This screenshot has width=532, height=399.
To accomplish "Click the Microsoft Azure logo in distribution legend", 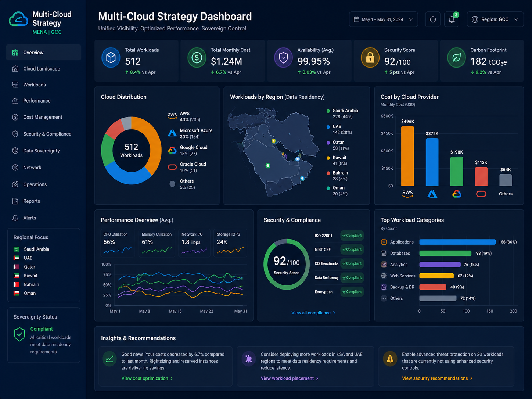I will tap(172, 133).
